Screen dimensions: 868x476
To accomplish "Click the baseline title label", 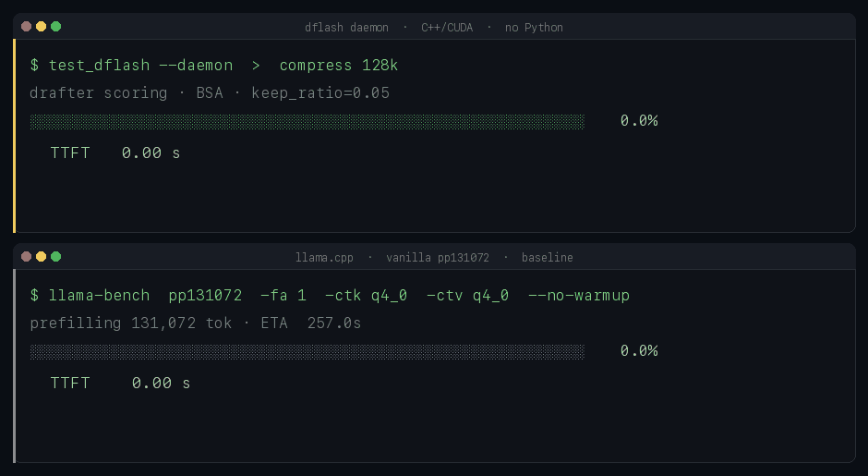I will (547, 257).
